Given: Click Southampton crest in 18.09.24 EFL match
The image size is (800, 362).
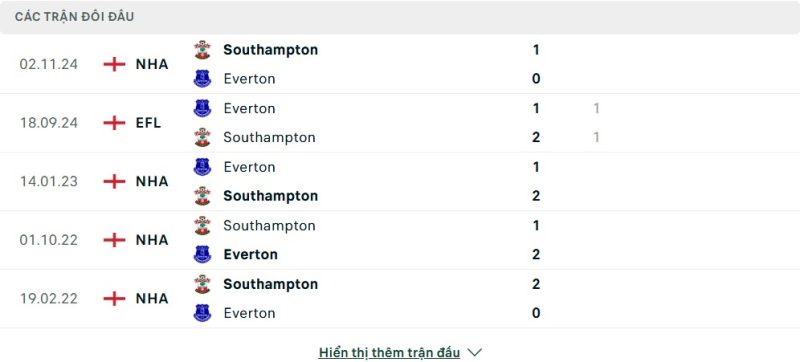Looking at the screenshot, I should pyautogui.click(x=203, y=137).
